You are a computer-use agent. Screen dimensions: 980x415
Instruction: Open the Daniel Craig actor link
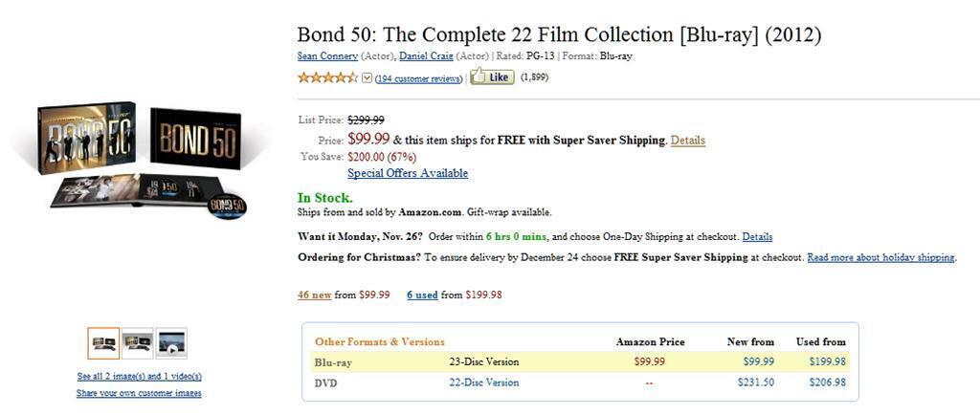click(x=426, y=56)
